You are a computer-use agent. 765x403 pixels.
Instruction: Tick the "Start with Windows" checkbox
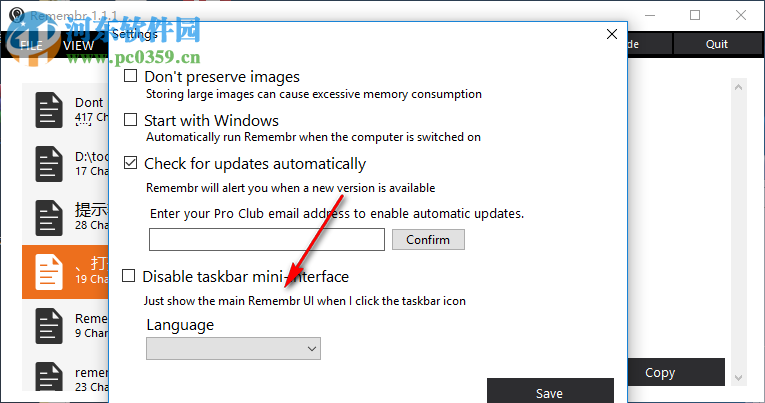(130, 120)
